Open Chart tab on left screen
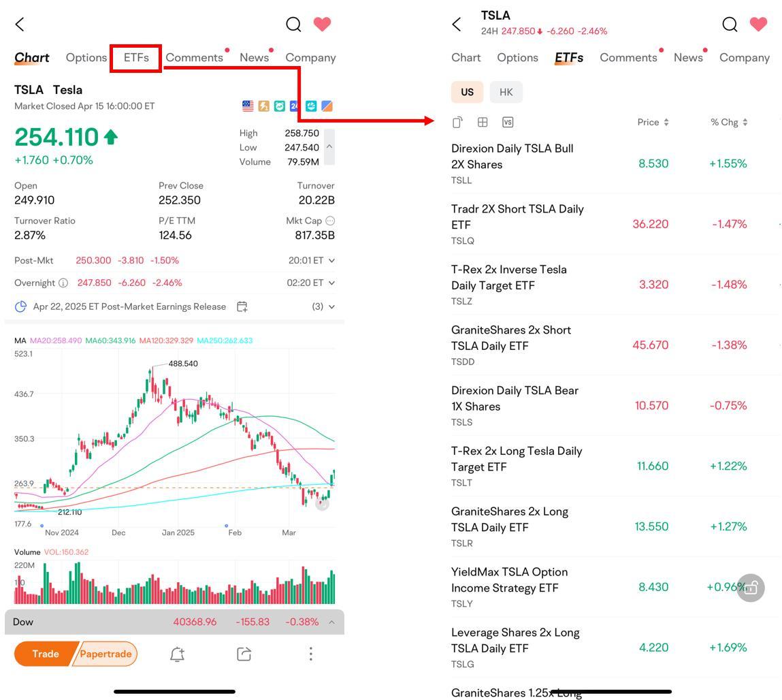 [x=32, y=57]
